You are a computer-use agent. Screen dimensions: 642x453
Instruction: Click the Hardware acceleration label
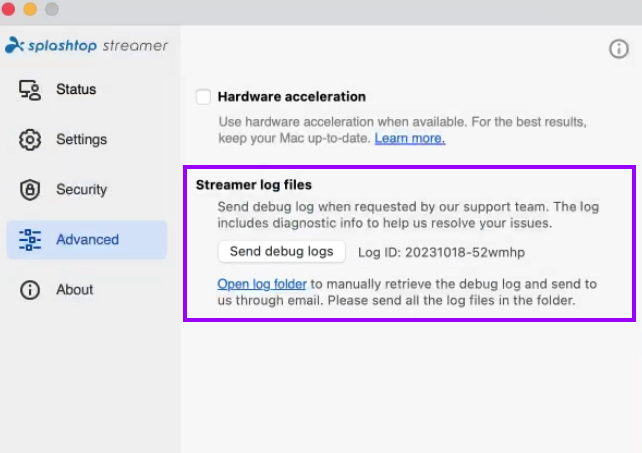pos(292,97)
